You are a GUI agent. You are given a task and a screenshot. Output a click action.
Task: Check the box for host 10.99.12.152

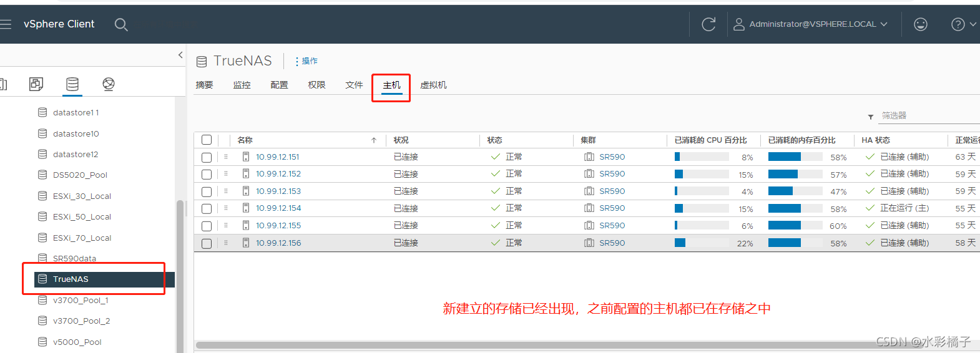[x=207, y=174]
